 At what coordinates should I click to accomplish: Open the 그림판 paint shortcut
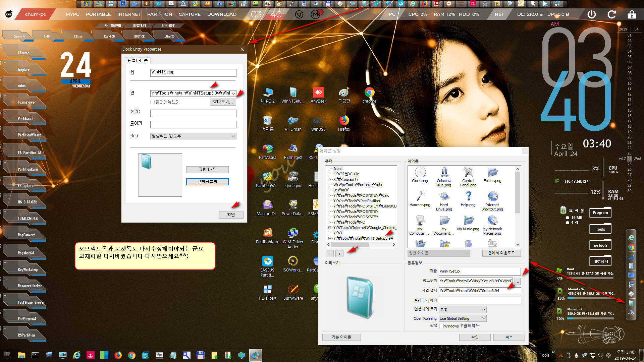coord(344,95)
